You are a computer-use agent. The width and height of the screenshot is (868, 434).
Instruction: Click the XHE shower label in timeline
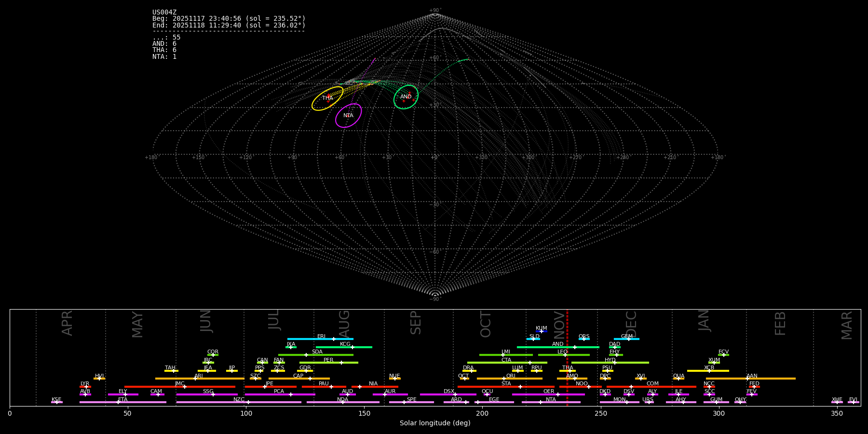pyautogui.click(x=837, y=400)
